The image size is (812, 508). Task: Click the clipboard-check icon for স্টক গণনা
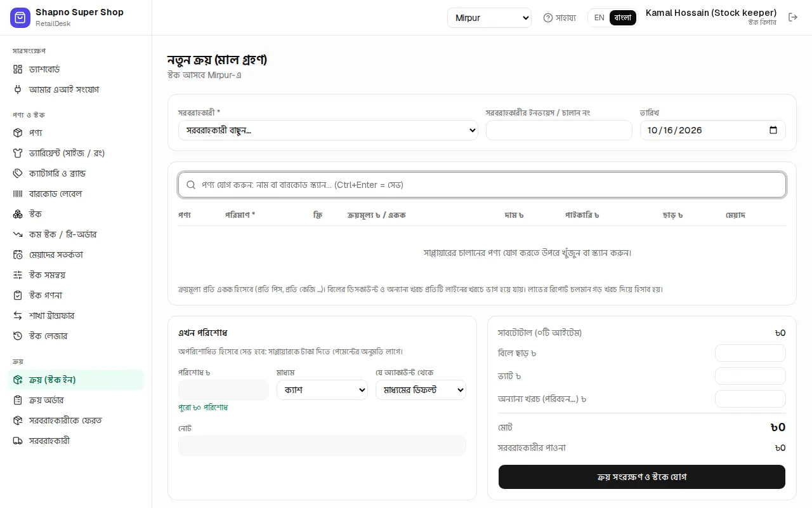pos(18,295)
